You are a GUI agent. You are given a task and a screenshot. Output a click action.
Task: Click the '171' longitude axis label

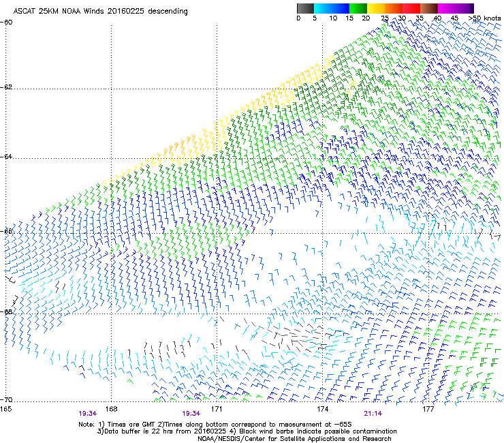[217, 409]
